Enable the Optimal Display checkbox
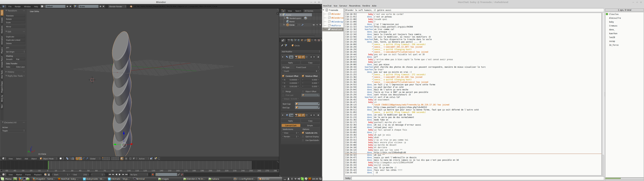 [303, 136]
